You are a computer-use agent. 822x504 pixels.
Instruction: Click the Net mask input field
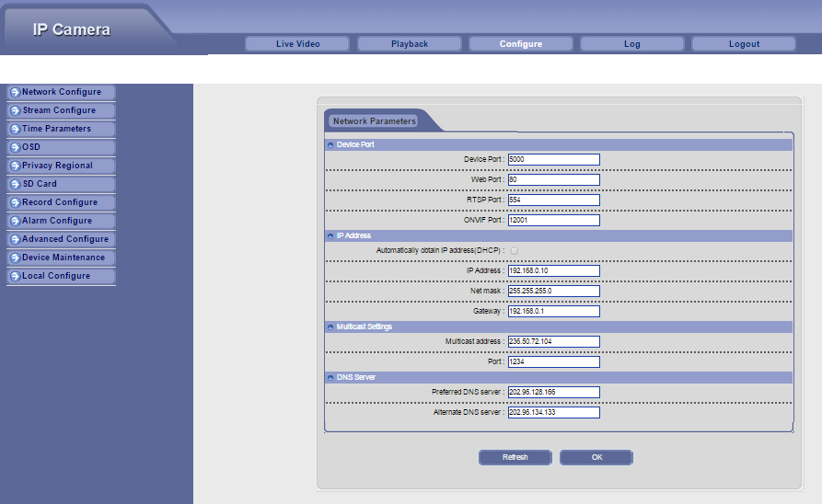(553, 291)
